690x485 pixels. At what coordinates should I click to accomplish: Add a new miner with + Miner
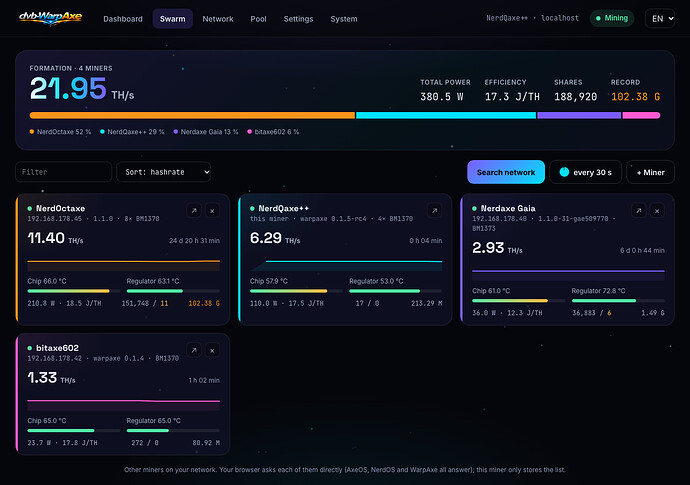tap(650, 172)
